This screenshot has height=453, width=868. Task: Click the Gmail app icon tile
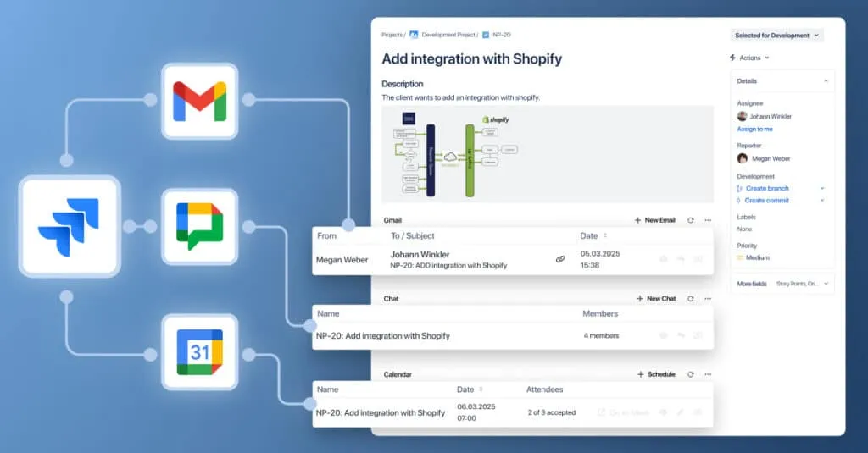[x=200, y=101]
